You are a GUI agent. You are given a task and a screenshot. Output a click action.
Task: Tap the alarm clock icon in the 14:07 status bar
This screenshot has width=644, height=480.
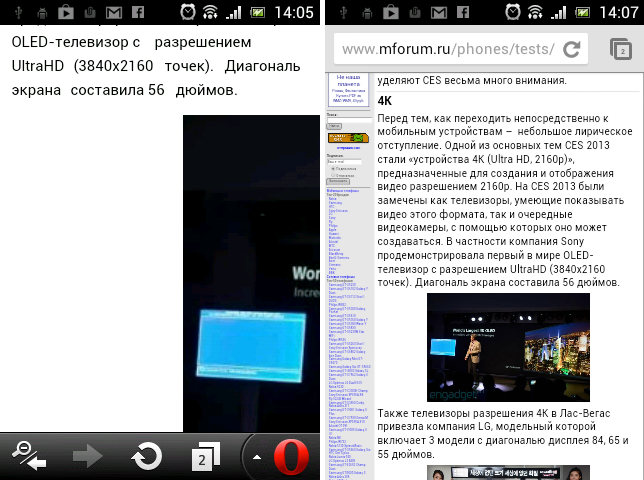[513, 12]
